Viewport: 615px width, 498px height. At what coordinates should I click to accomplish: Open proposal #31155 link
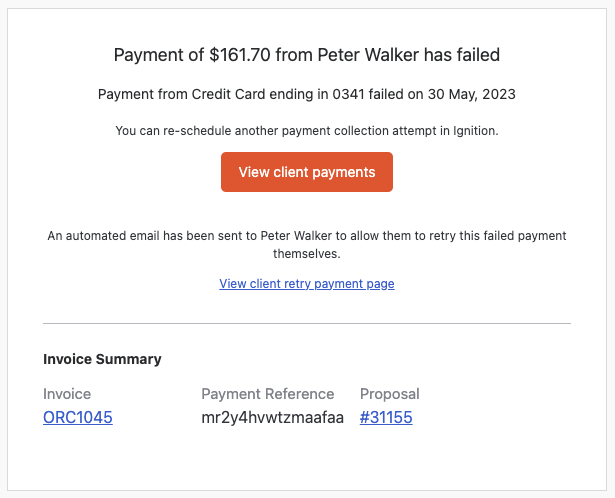(386, 417)
